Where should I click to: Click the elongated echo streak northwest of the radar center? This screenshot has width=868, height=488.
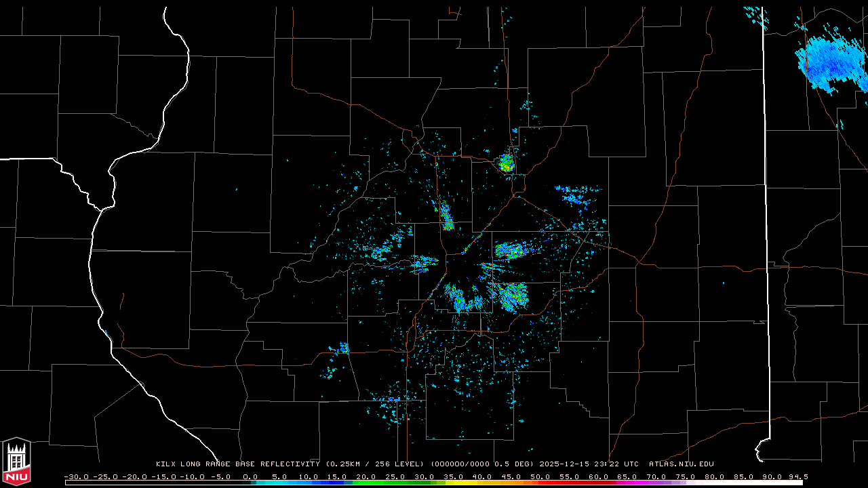pyautogui.click(x=446, y=217)
